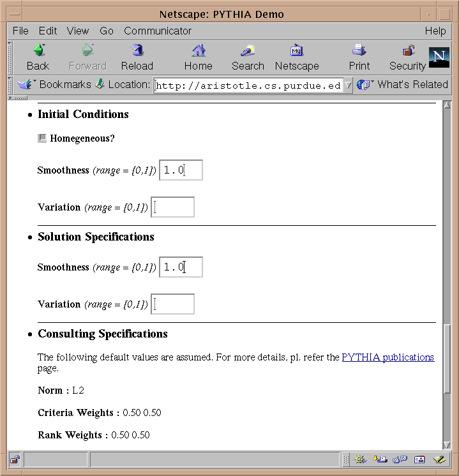The image size is (459, 476).
Task: Click the scrollbar up arrow
Action: tap(447, 105)
